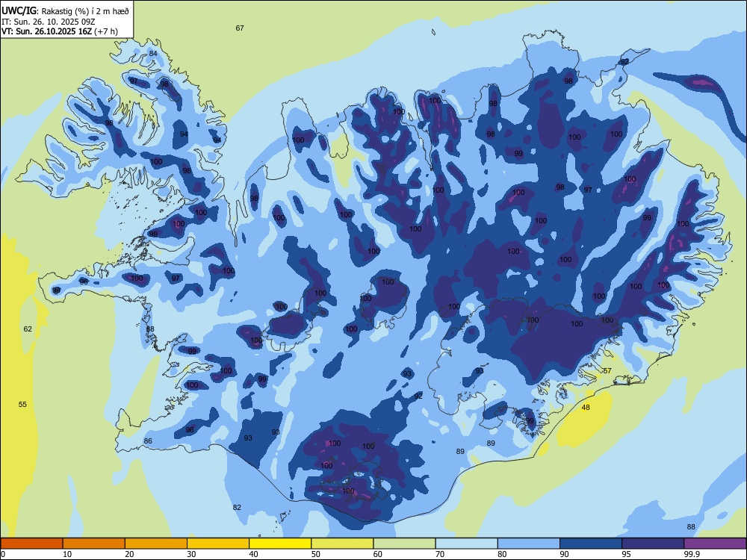The height and width of the screenshot is (560, 747).
Task: Click the value 84 in the Westfjords
Action: 153,53
